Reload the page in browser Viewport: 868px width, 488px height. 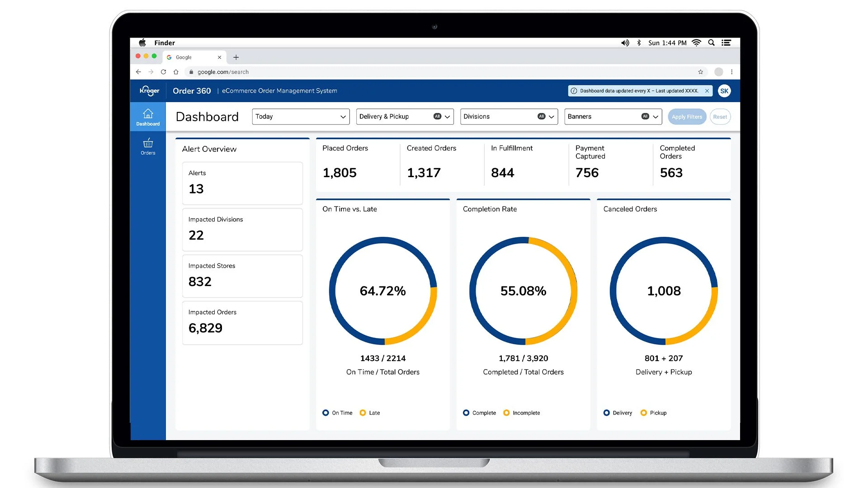pyautogui.click(x=163, y=72)
